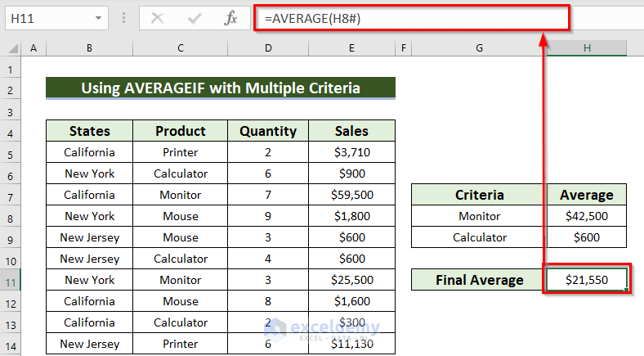Select the Criteria header cell
The width and height of the screenshot is (644, 356).
[479, 195]
